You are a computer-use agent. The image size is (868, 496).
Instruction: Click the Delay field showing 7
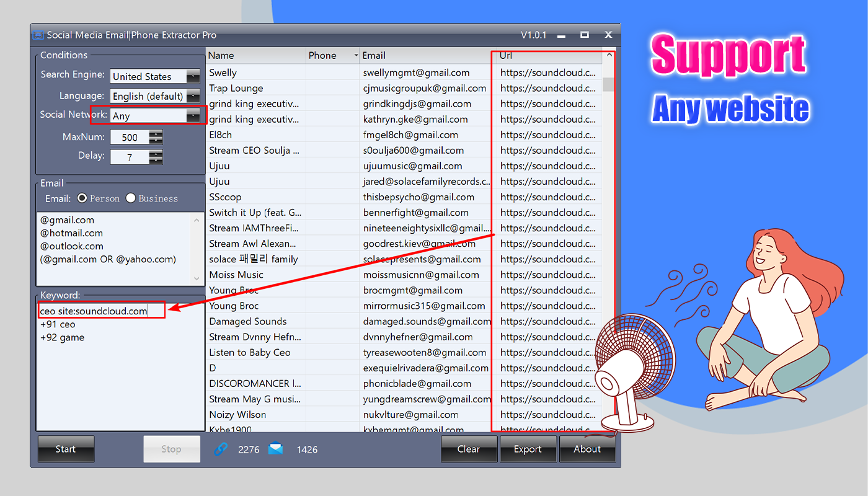coord(130,157)
